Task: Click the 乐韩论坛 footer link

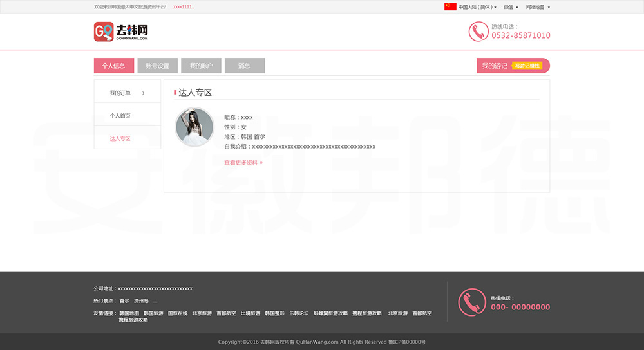Action: point(299,313)
